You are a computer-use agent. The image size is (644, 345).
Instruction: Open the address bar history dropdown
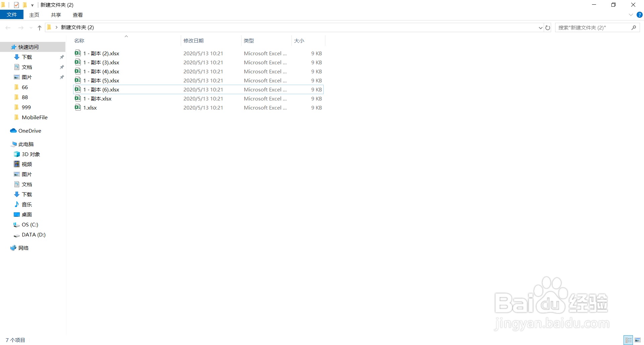[540, 27]
